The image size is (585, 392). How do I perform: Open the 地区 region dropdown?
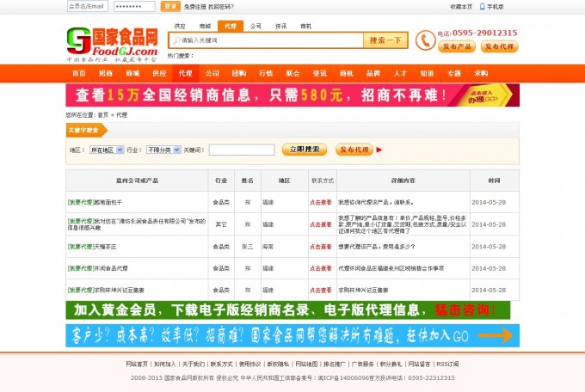(107, 150)
